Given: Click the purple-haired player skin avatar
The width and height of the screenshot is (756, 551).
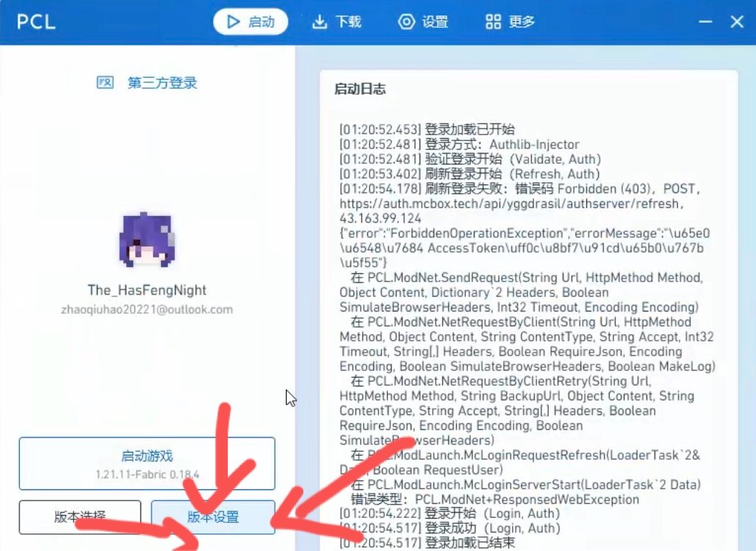Looking at the screenshot, I should click(147, 240).
